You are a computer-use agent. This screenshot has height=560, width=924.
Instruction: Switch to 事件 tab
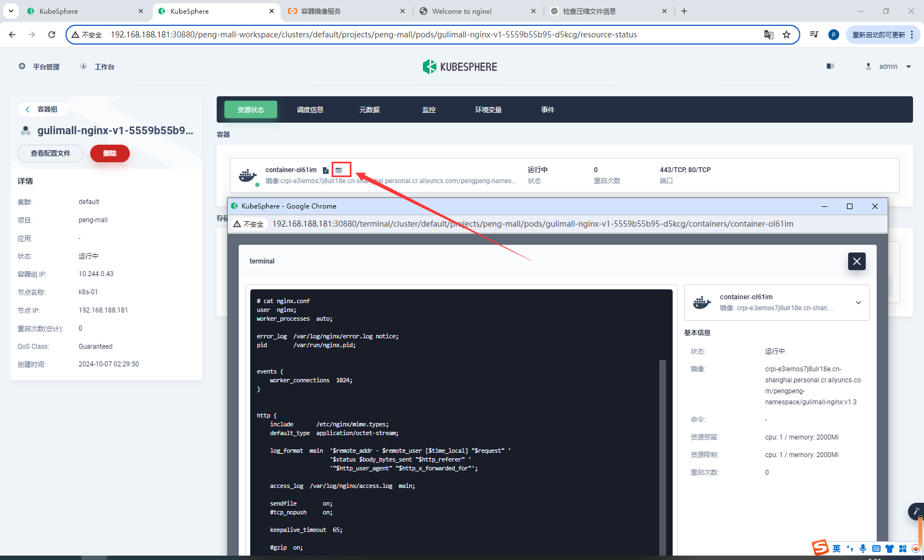[548, 109]
